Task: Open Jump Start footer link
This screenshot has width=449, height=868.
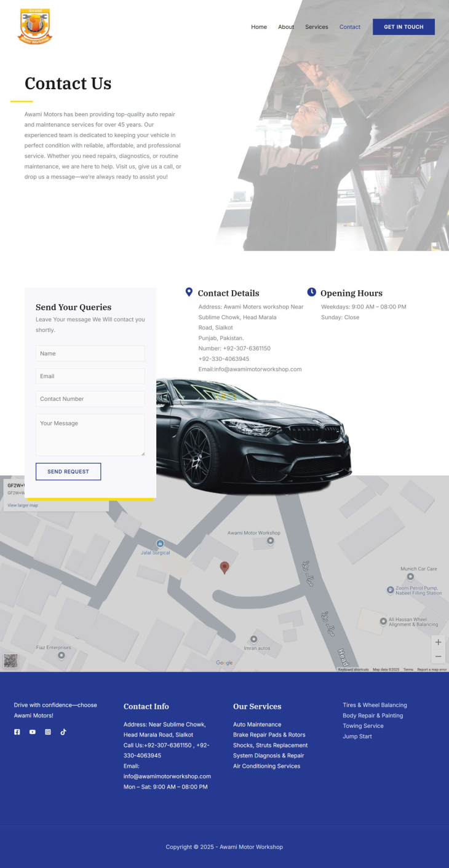Action: [357, 736]
